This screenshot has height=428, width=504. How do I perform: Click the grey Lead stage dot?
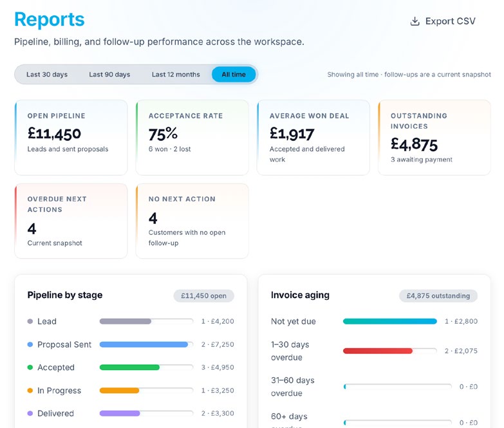point(30,321)
